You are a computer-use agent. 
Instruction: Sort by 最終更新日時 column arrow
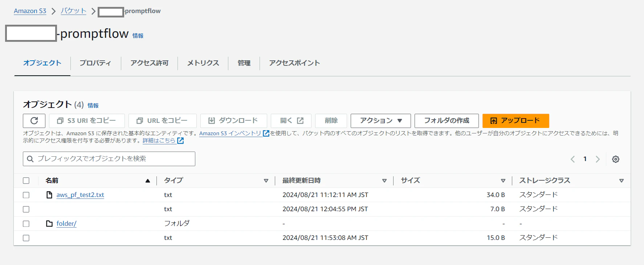(x=384, y=181)
